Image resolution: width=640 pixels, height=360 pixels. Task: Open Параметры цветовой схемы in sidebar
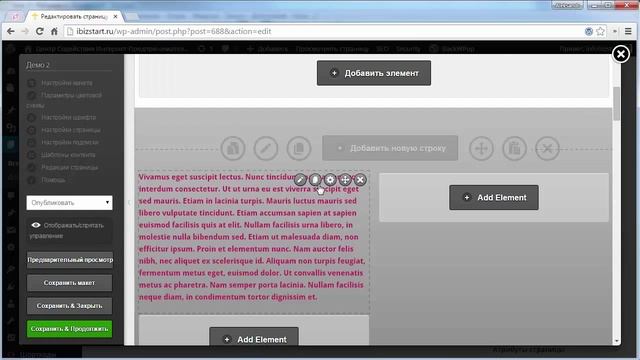(65, 100)
